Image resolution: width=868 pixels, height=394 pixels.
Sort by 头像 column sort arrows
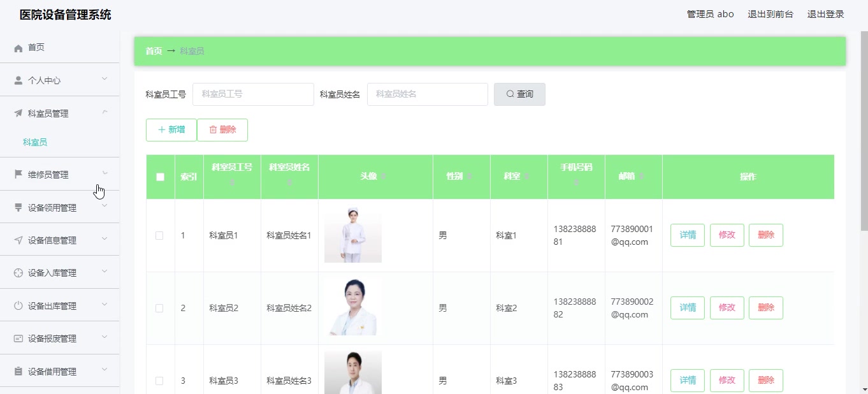click(384, 177)
